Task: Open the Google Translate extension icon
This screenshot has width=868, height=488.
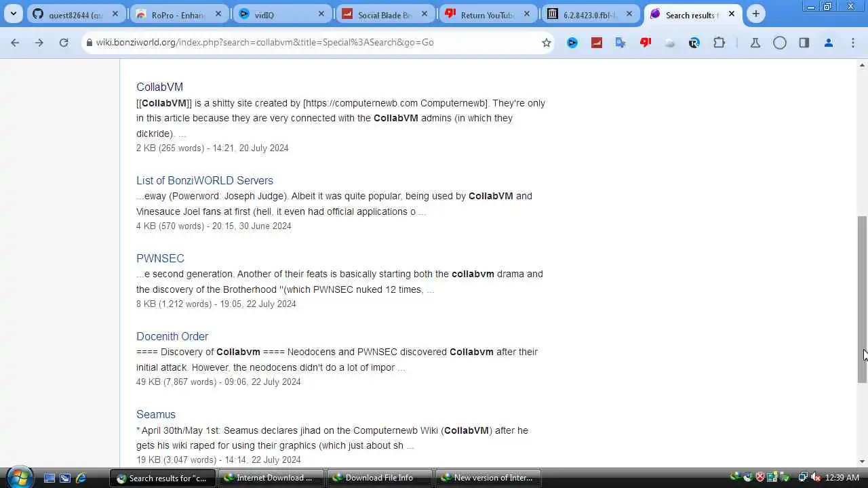Action: pyautogui.click(x=620, y=43)
